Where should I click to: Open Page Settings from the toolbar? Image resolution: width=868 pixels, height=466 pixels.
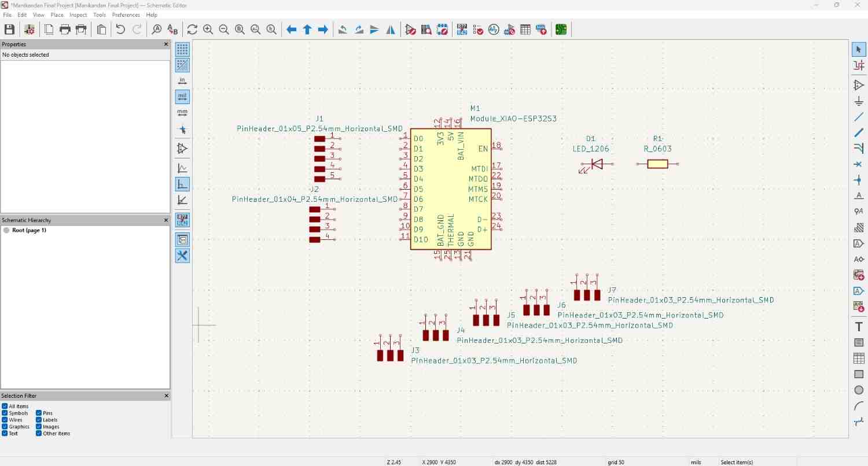point(49,29)
